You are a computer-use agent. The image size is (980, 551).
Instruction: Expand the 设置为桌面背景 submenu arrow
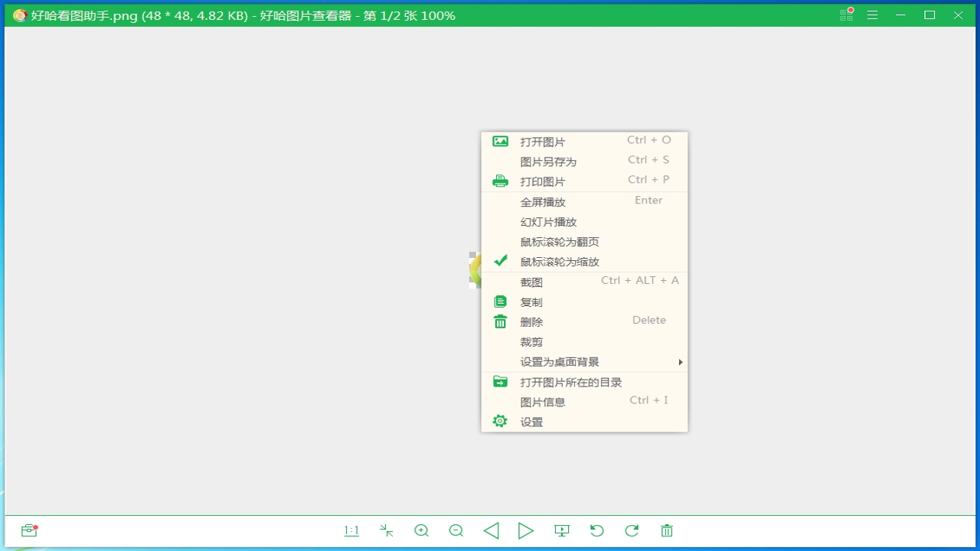tap(680, 362)
